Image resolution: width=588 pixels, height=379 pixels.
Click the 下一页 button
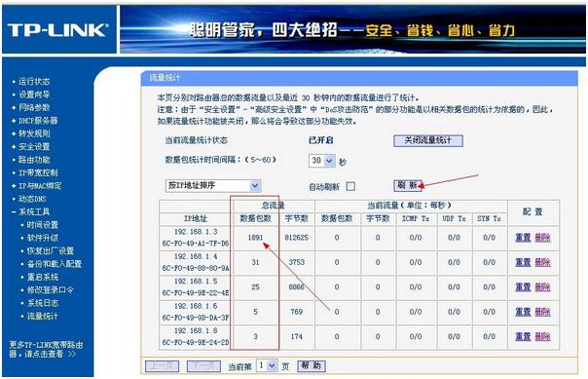pos(203,366)
